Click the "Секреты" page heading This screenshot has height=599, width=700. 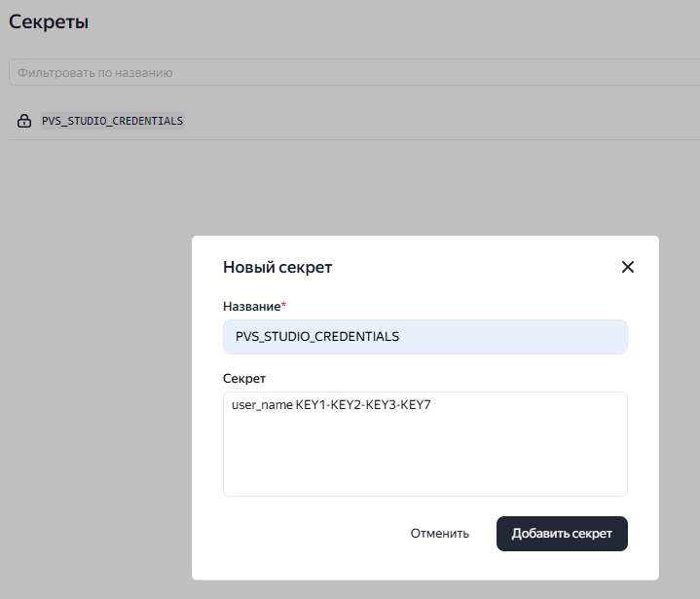[x=49, y=22]
